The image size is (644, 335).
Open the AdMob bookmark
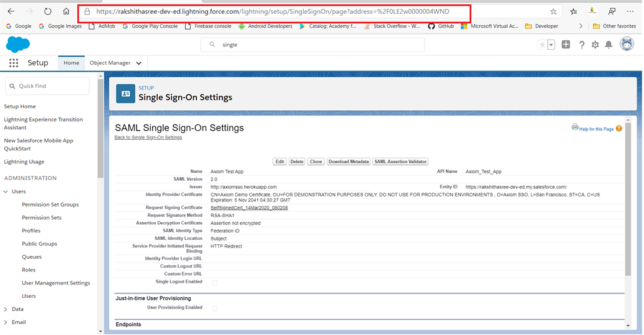click(102, 26)
